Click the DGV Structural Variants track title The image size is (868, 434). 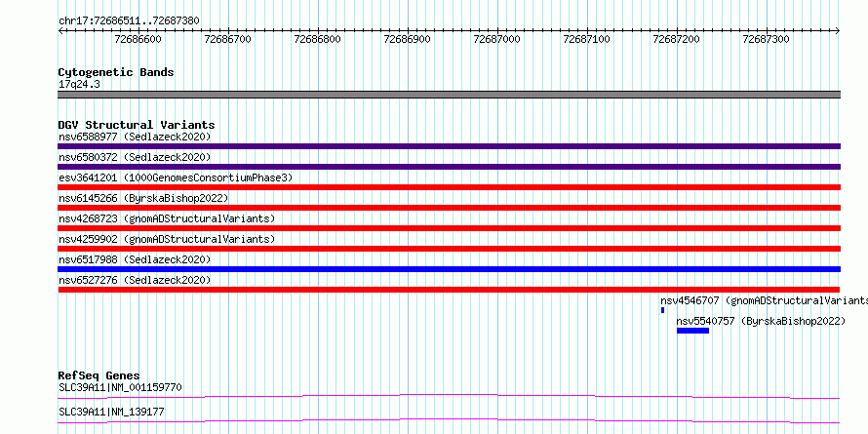click(137, 125)
